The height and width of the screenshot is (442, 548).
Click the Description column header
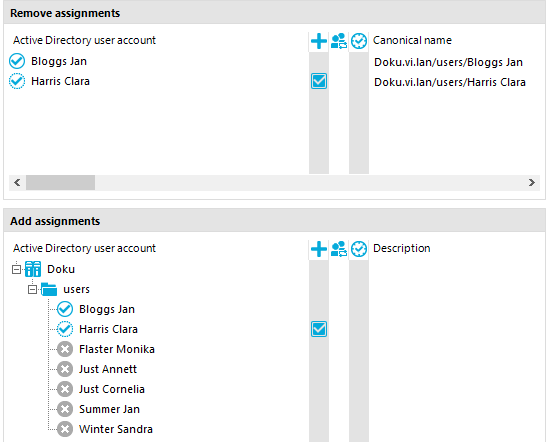(402, 248)
